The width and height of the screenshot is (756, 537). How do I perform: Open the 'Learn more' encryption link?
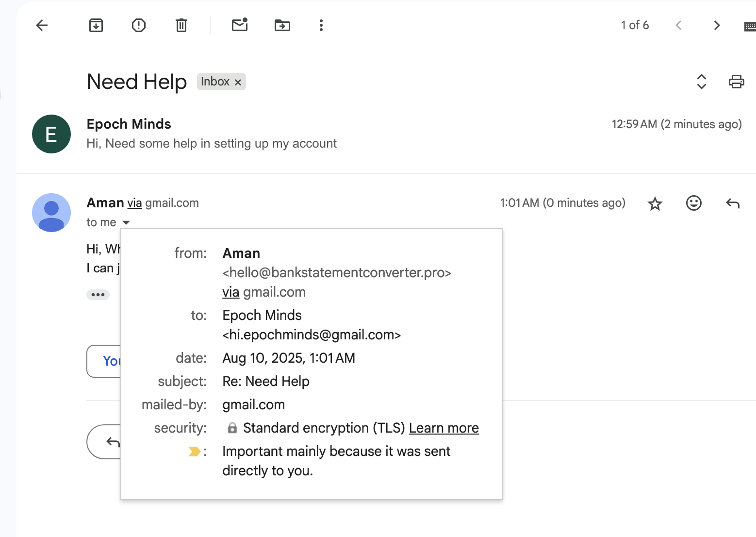pyautogui.click(x=444, y=428)
